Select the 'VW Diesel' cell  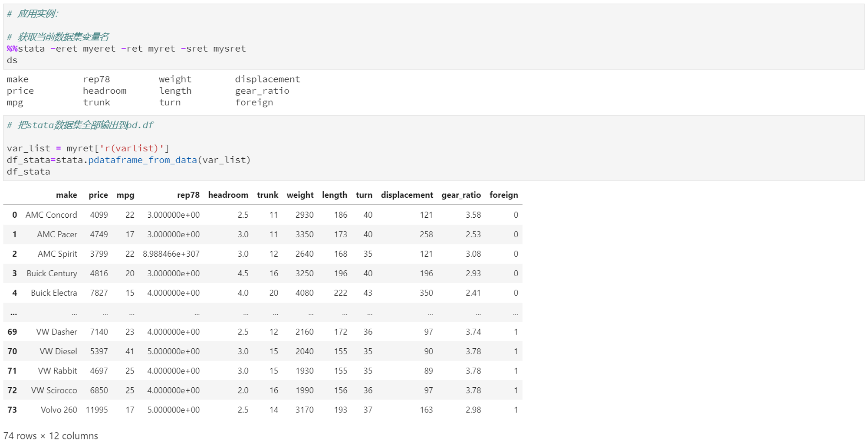pyautogui.click(x=58, y=352)
